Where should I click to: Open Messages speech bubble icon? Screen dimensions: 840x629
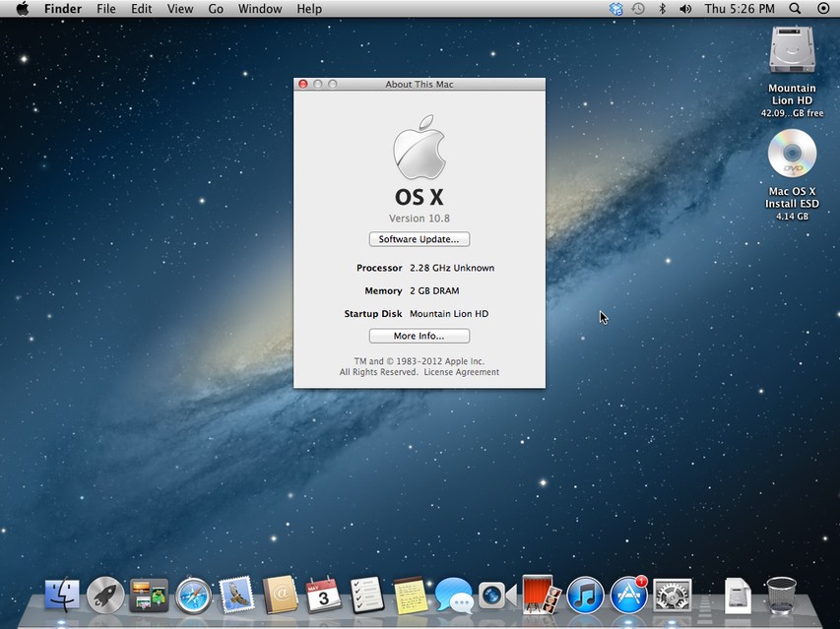coord(454,596)
